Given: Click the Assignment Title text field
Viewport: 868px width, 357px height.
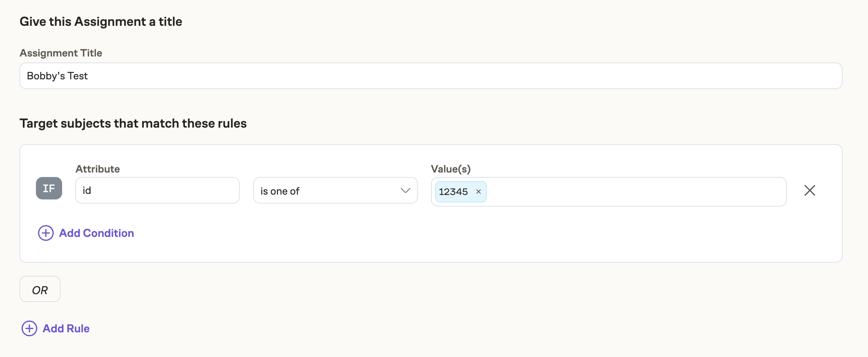Looking at the screenshot, I should click(x=430, y=76).
